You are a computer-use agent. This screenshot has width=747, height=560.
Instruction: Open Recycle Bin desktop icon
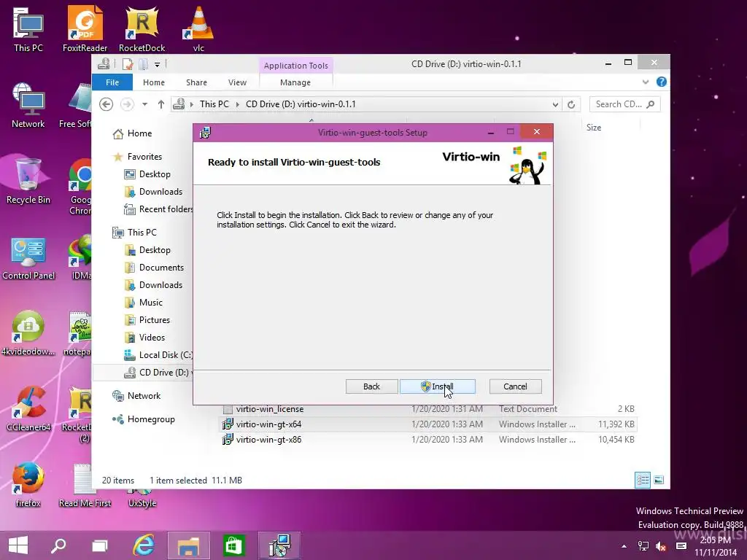[28, 182]
